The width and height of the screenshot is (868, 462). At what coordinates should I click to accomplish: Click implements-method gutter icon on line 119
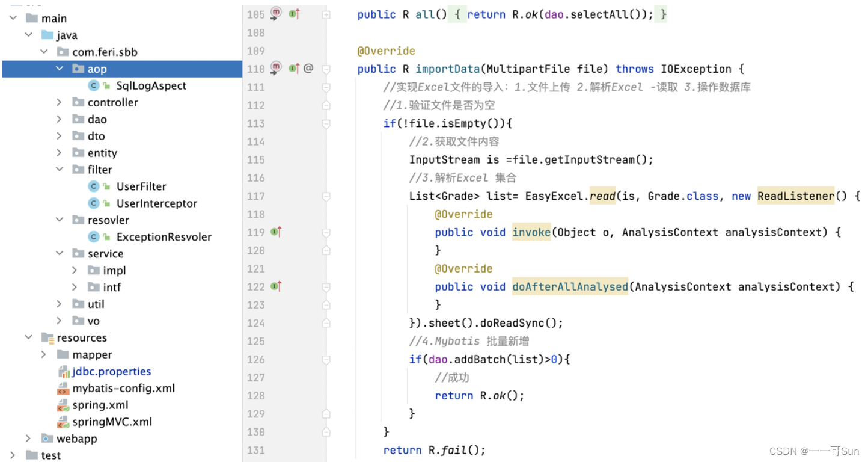pos(277,232)
